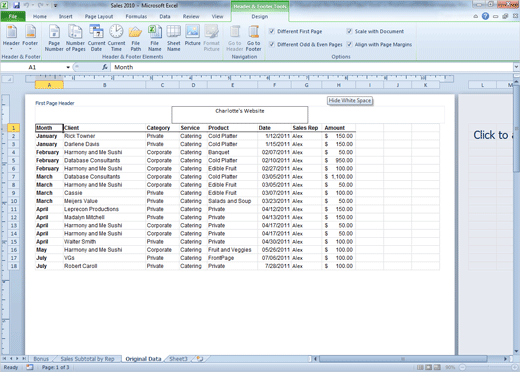Switch to the Review ribbon tab
Viewport: 520px width, 372px height.
[x=191, y=16]
